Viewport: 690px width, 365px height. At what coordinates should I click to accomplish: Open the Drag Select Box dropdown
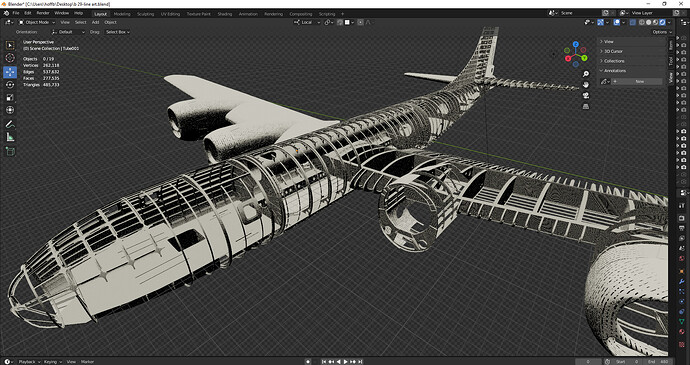[x=117, y=32]
